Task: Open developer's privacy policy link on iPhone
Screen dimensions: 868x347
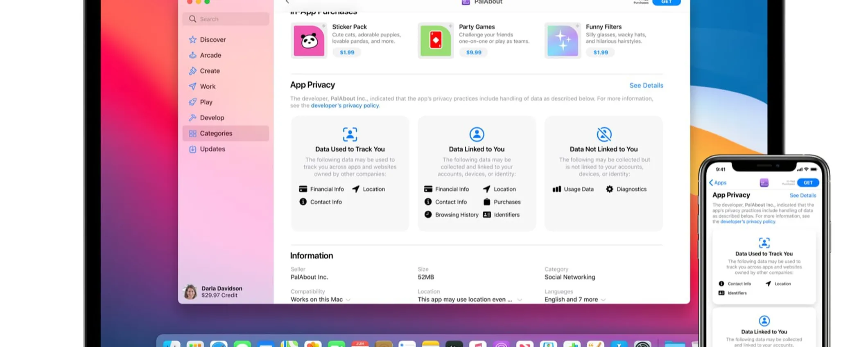Action: (748, 222)
